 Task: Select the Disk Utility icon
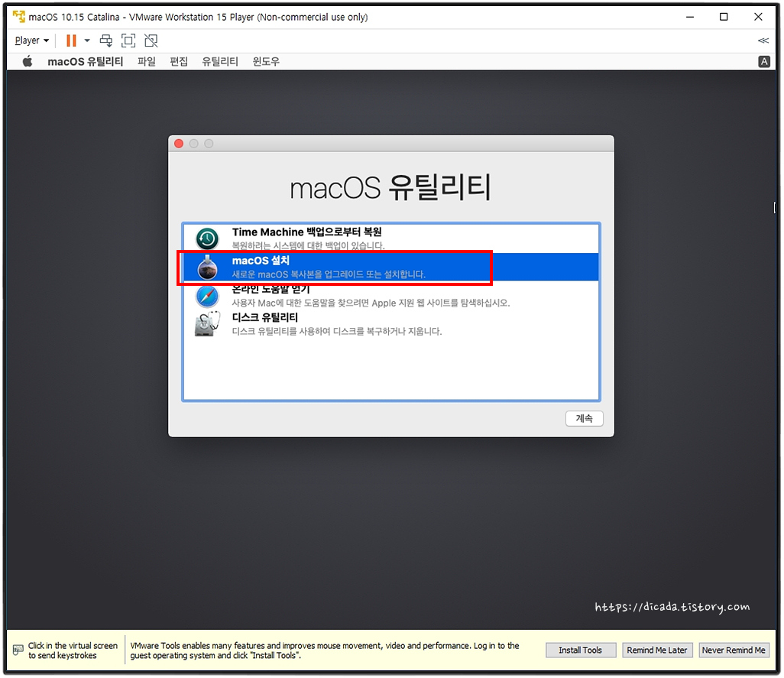click(x=207, y=324)
